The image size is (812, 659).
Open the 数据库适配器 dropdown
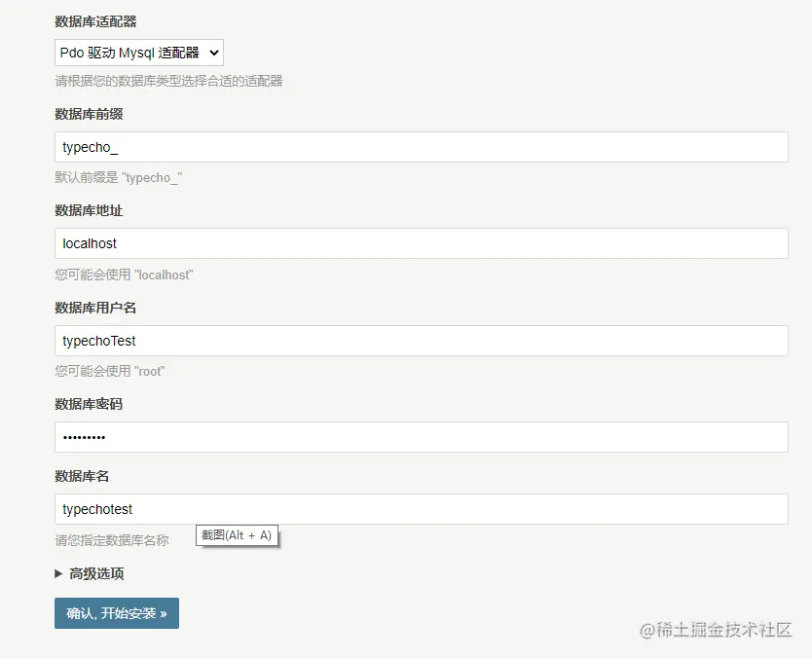pyautogui.click(x=139, y=53)
